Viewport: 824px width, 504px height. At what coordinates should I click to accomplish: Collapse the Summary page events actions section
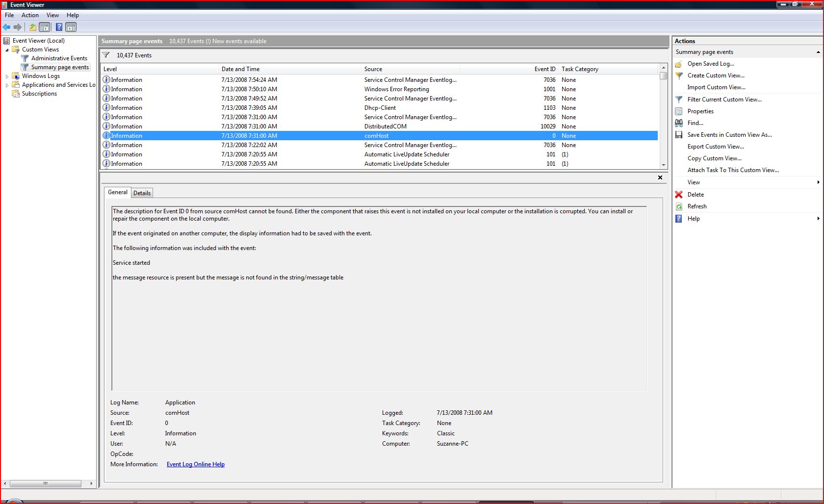click(x=818, y=52)
